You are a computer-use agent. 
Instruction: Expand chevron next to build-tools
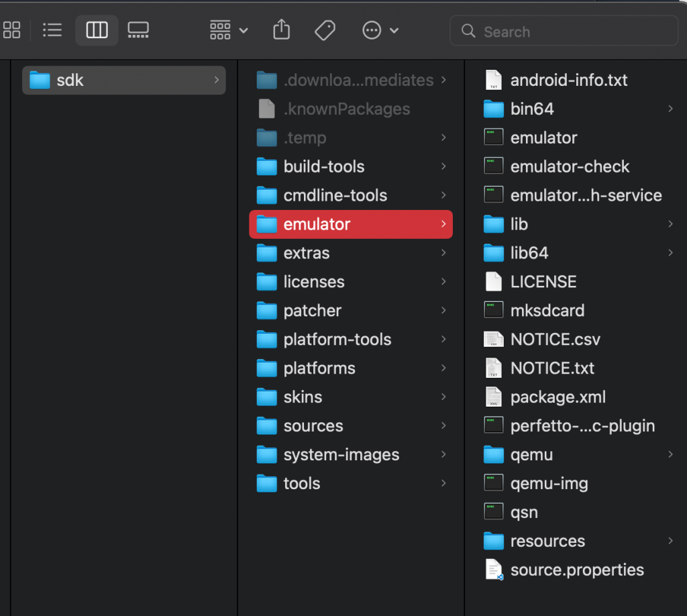(x=443, y=166)
